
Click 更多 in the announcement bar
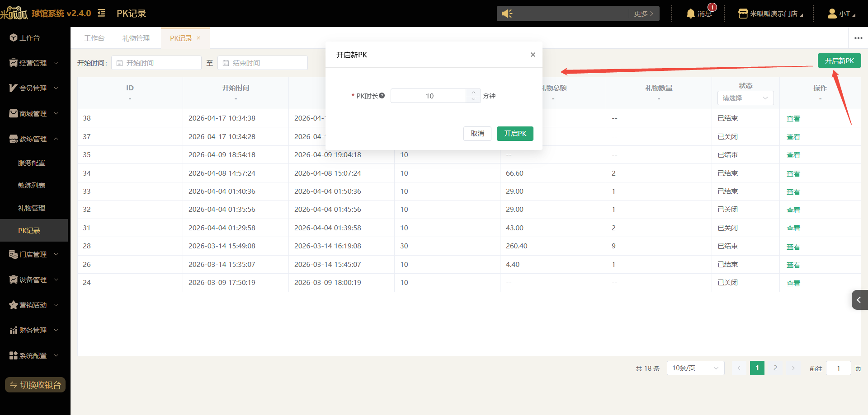point(644,14)
